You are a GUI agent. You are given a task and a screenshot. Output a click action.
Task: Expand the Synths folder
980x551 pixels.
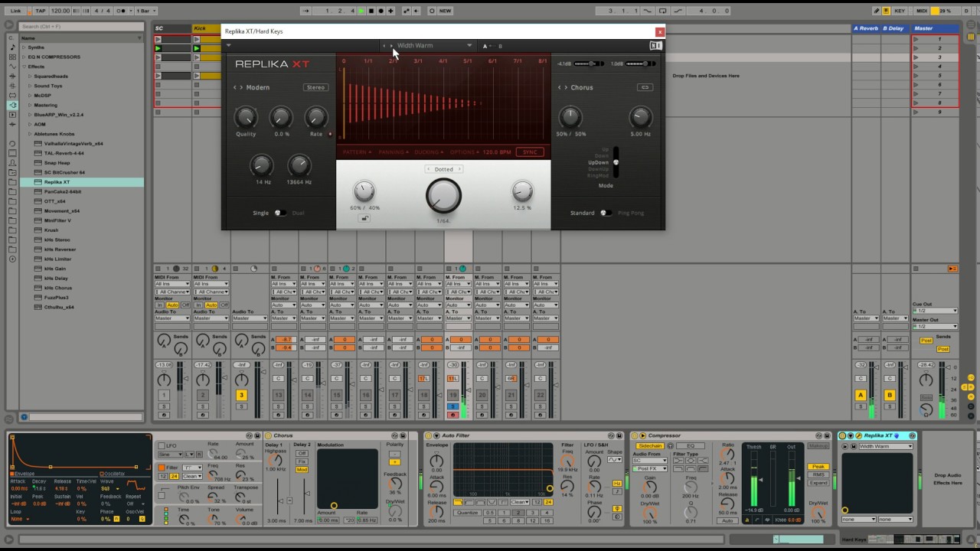[x=24, y=47]
